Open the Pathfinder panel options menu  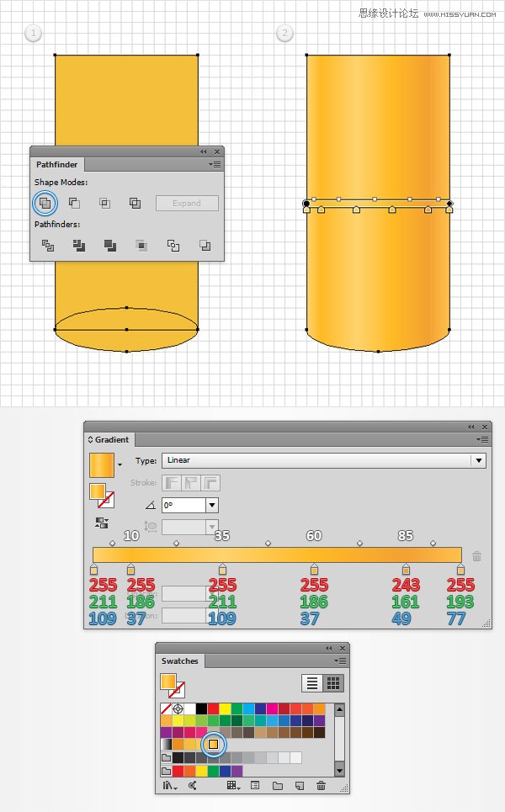point(215,165)
